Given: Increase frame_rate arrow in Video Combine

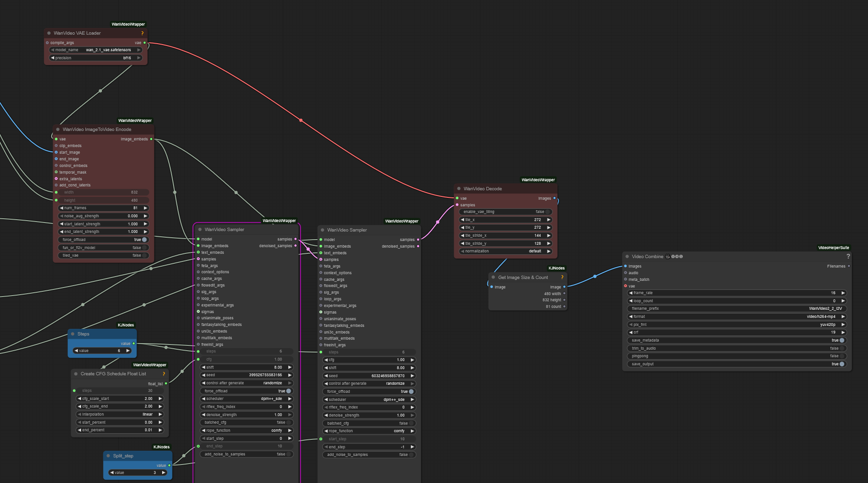Looking at the screenshot, I should (x=843, y=293).
